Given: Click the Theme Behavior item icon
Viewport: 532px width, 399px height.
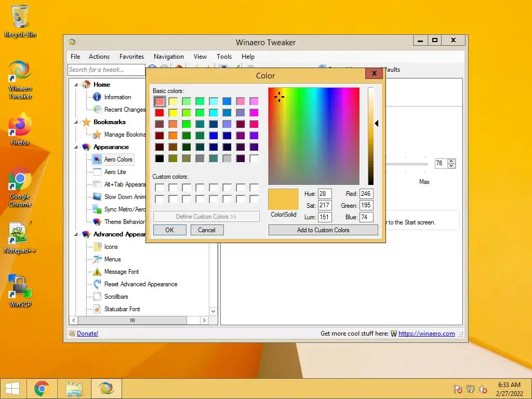Looking at the screenshot, I should click(97, 221).
